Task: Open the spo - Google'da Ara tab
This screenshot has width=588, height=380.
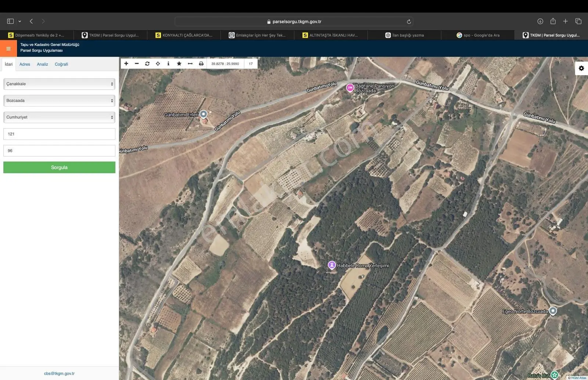Action: click(x=478, y=35)
